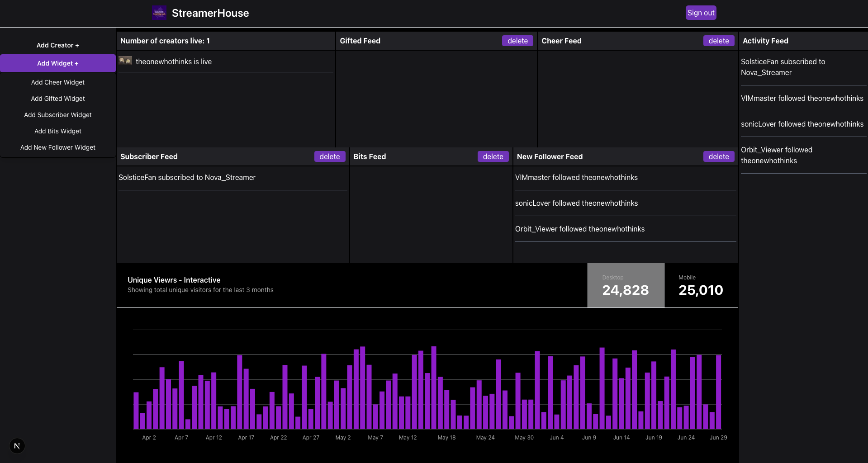Expand the Add Widget + menu

click(57, 63)
